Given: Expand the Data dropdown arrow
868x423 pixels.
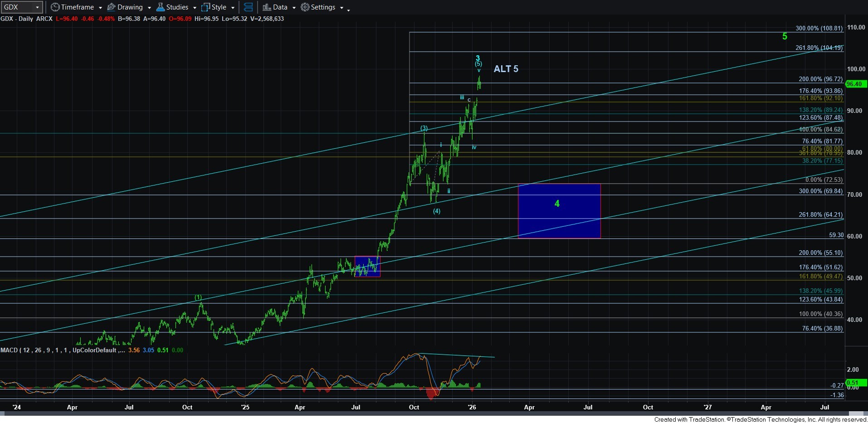Looking at the screenshot, I should (294, 8).
